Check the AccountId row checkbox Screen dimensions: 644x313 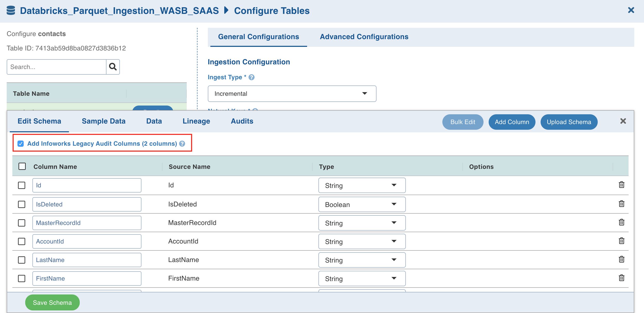coord(22,241)
